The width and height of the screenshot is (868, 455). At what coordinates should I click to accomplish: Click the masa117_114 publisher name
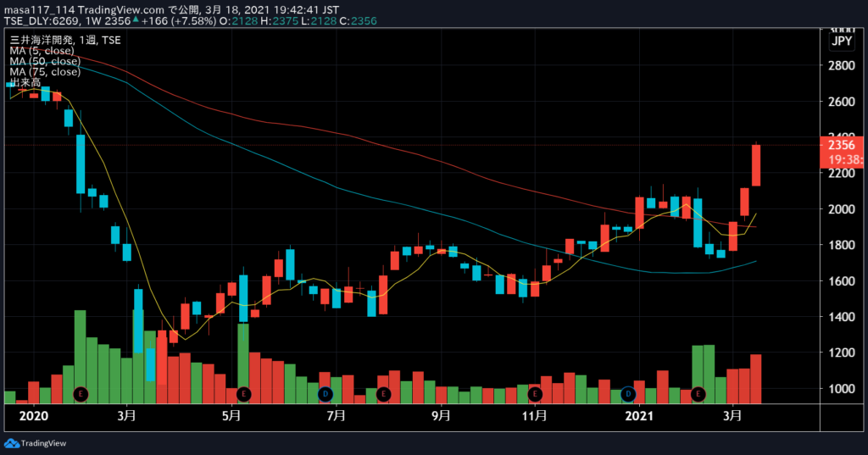39,10
